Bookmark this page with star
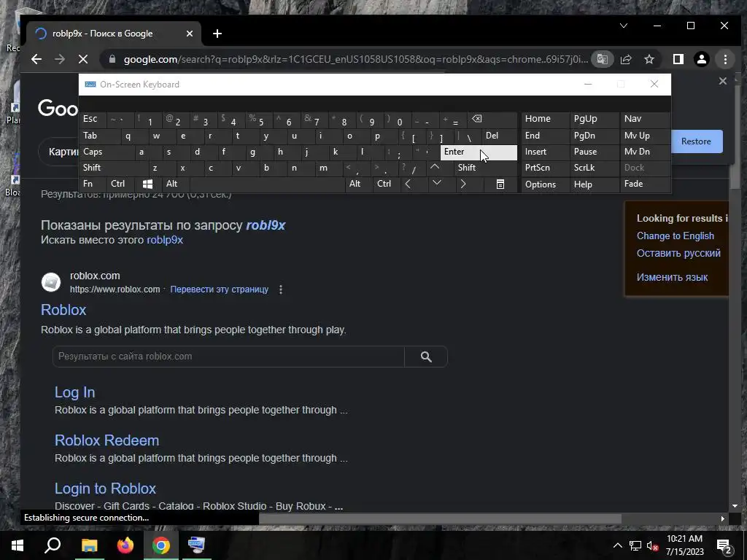747x560 pixels. 649,60
